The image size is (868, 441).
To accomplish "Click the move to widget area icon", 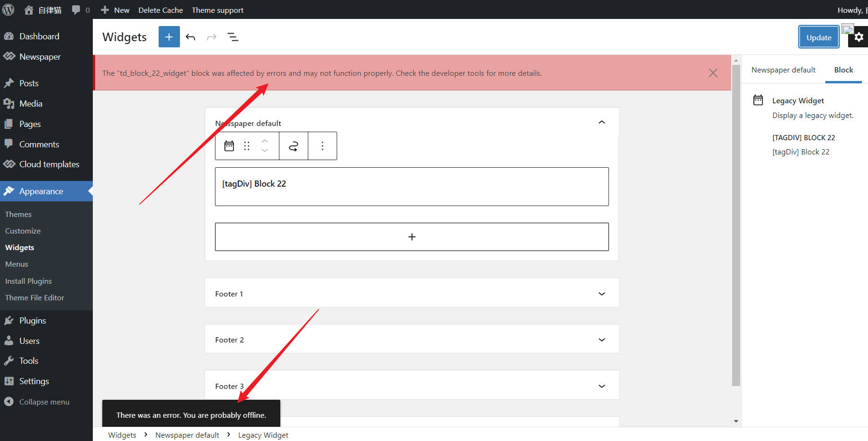I will coord(294,146).
